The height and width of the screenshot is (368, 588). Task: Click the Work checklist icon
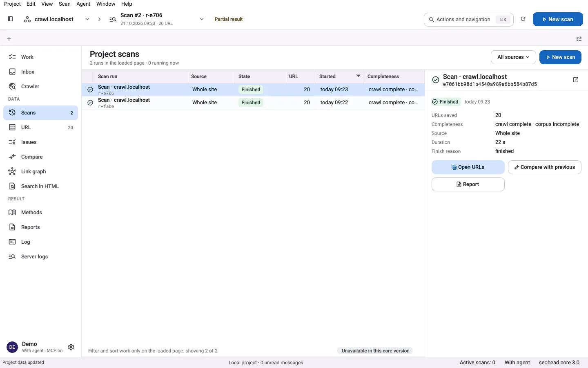[12, 57]
